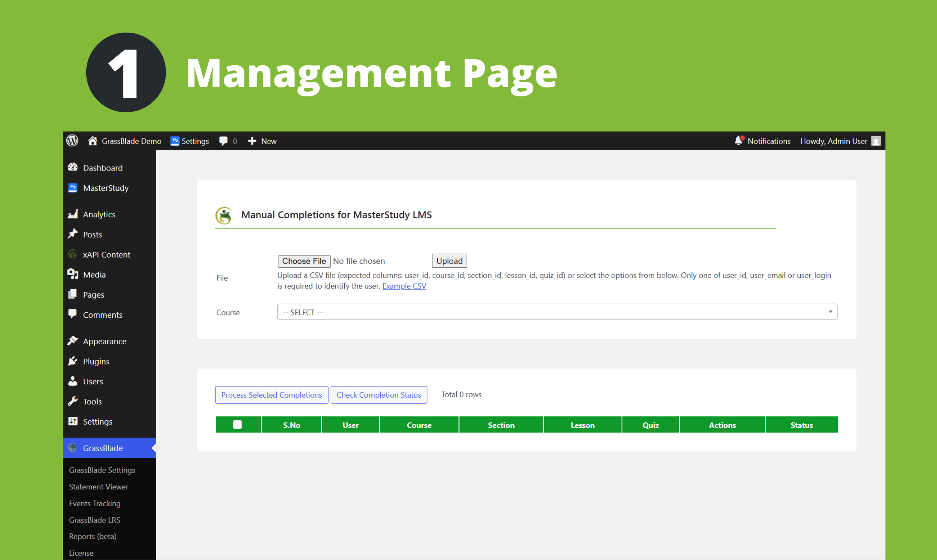Screen dimensions: 937x560
Task: Open Dashboard from the sidebar
Action: (x=102, y=168)
